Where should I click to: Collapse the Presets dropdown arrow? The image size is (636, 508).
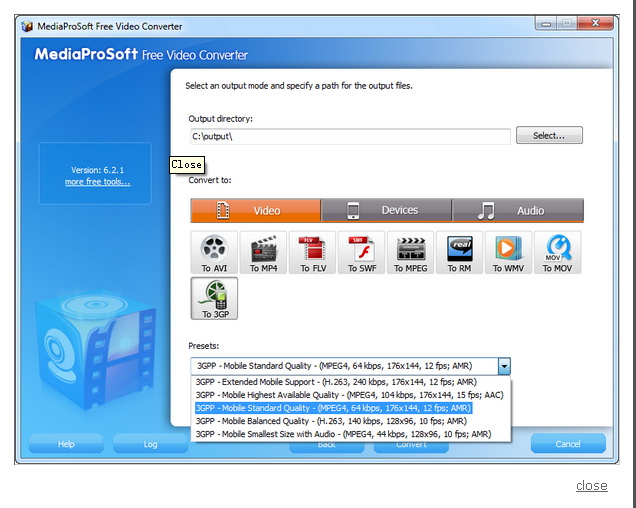pos(504,366)
